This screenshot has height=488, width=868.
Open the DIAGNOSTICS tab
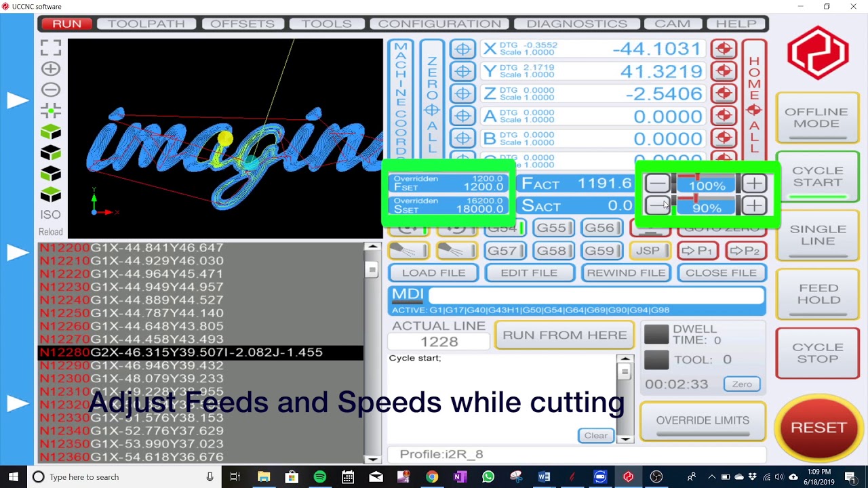tap(577, 24)
